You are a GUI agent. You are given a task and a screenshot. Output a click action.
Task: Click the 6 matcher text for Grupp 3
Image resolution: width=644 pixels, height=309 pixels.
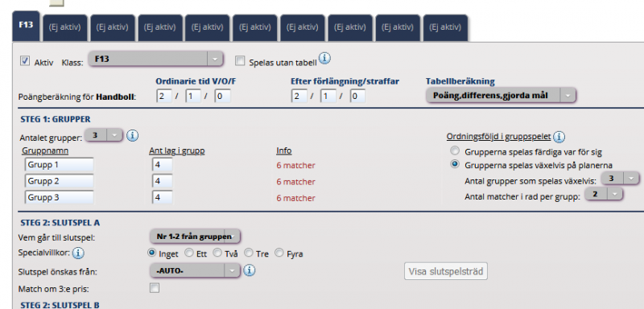click(x=295, y=198)
